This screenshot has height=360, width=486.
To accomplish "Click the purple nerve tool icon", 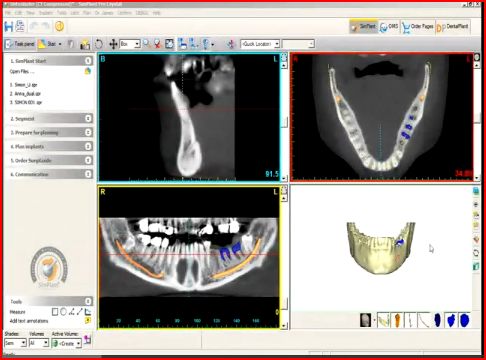I will click(x=231, y=44).
